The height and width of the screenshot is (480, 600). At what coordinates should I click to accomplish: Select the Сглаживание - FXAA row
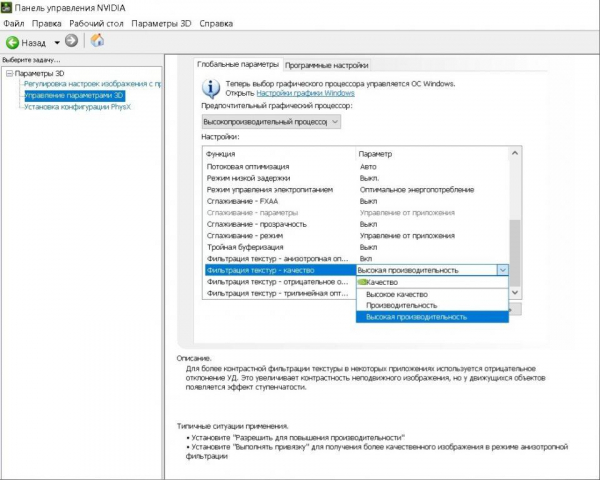357,201
